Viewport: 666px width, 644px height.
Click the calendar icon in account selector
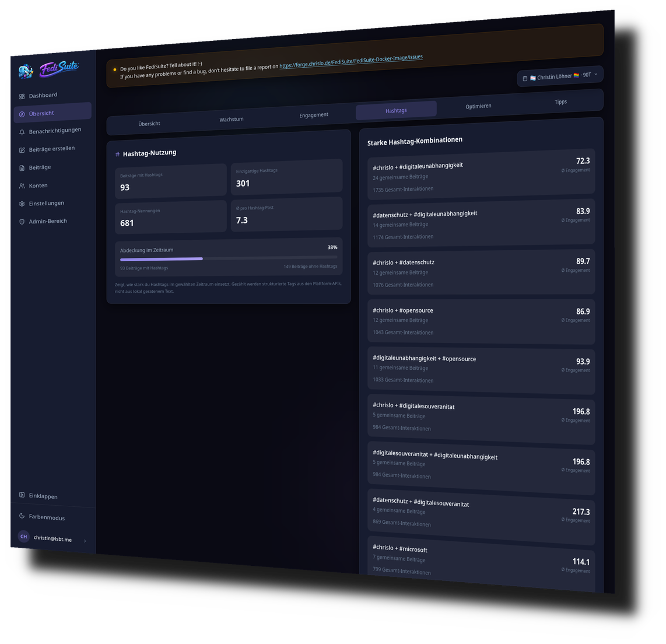(x=525, y=79)
